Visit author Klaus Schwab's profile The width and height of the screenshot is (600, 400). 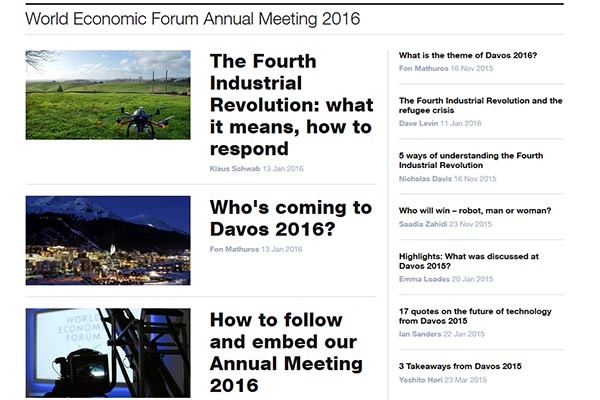234,168
